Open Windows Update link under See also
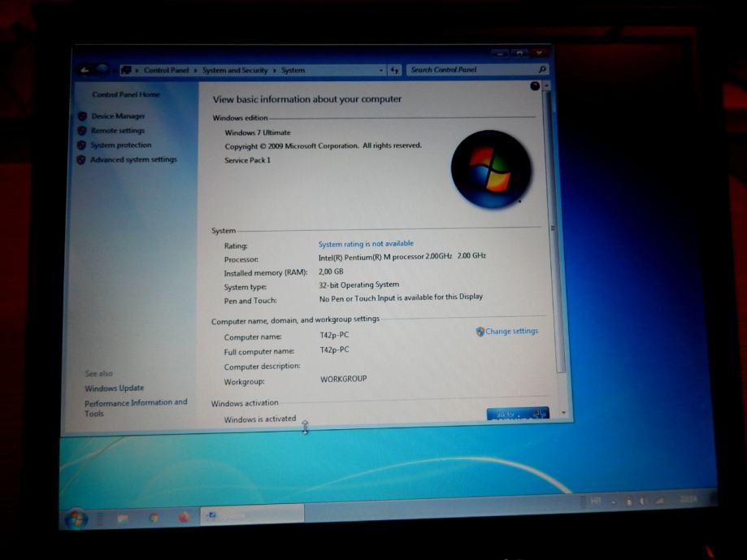 [x=115, y=388]
